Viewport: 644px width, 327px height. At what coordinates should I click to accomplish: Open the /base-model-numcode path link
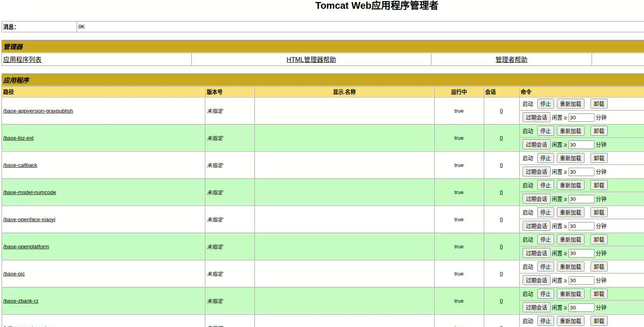[x=30, y=192]
